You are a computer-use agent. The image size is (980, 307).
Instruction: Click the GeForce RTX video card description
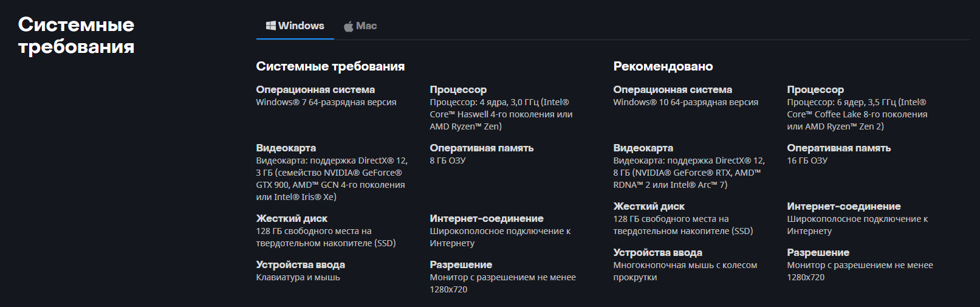(689, 173)
